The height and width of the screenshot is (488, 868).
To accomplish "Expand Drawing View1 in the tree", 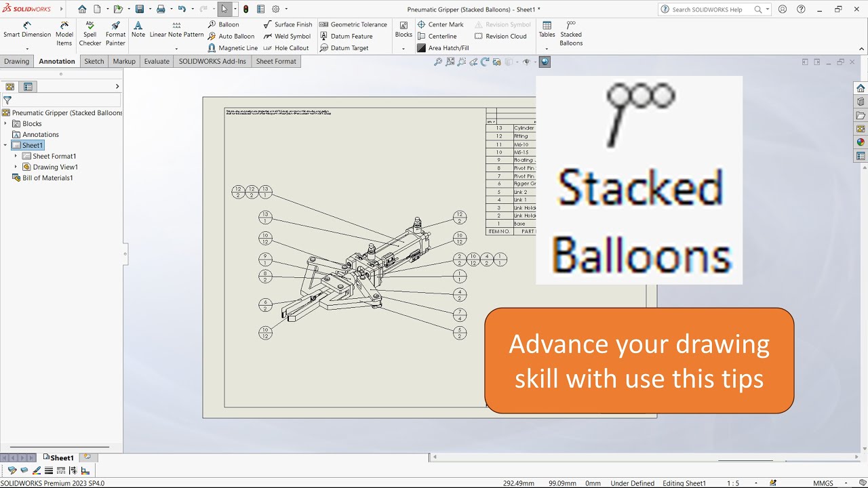I will click(x=16, y=167).
